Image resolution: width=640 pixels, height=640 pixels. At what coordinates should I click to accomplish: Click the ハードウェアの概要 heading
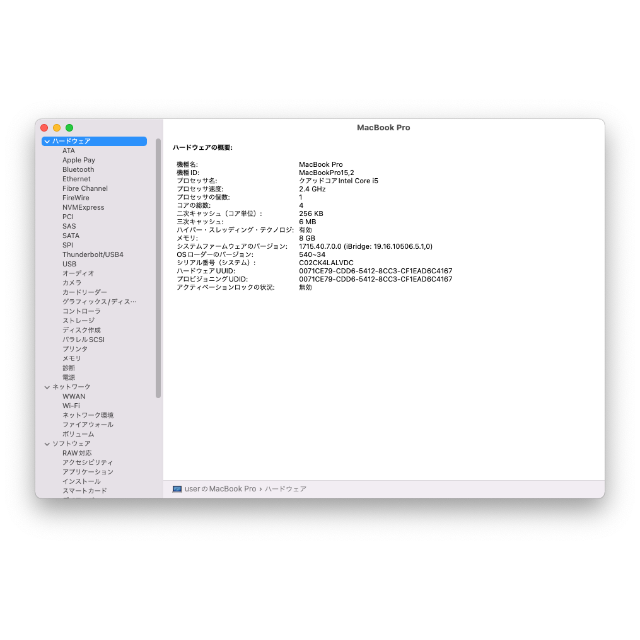[202, 147]
